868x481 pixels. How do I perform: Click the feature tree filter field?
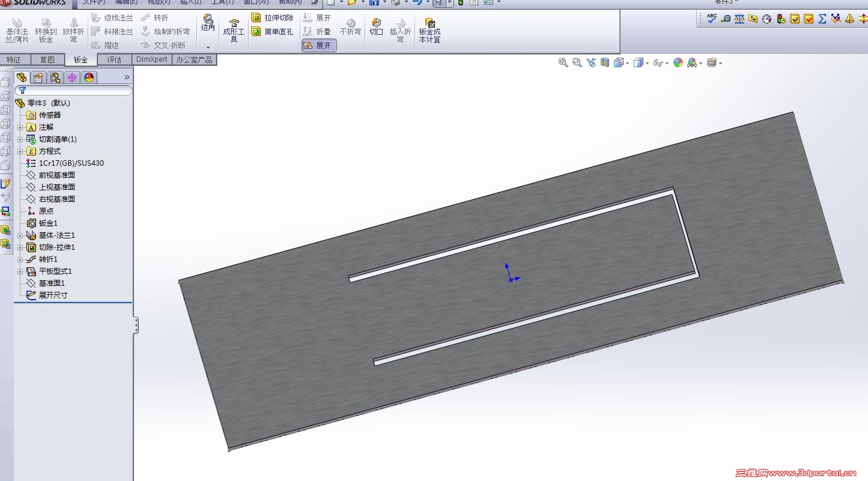[73, 90]
